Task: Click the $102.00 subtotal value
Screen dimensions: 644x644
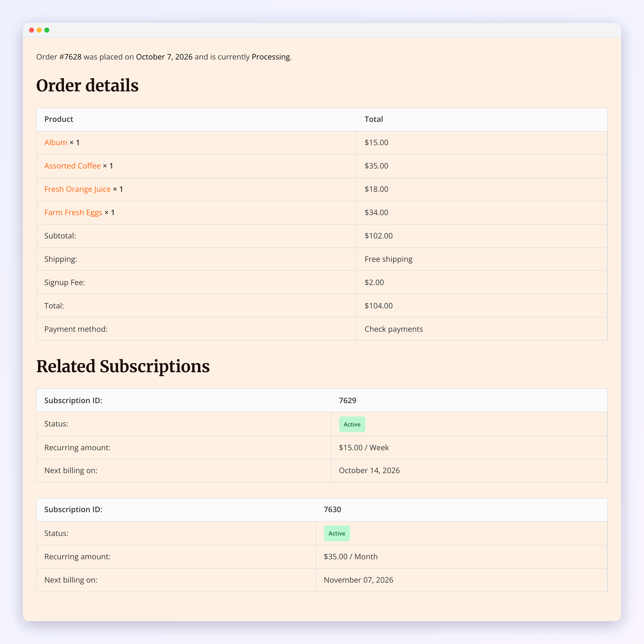Action: 378,236
